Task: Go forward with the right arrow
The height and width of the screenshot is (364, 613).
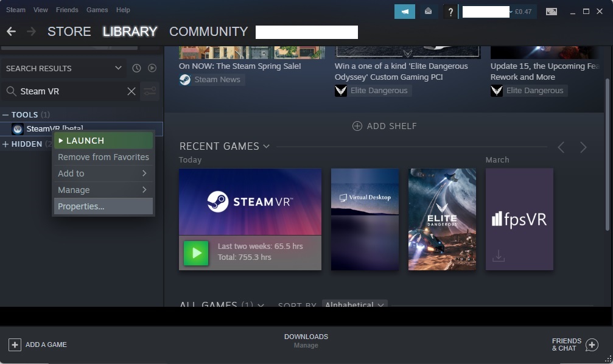Action: click(x=31, y=32)
